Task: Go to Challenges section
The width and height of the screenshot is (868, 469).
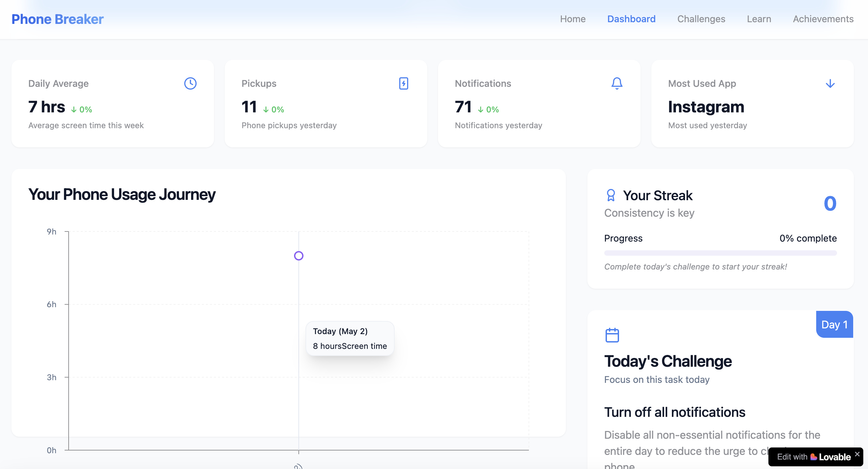Action: click(701, 19)
